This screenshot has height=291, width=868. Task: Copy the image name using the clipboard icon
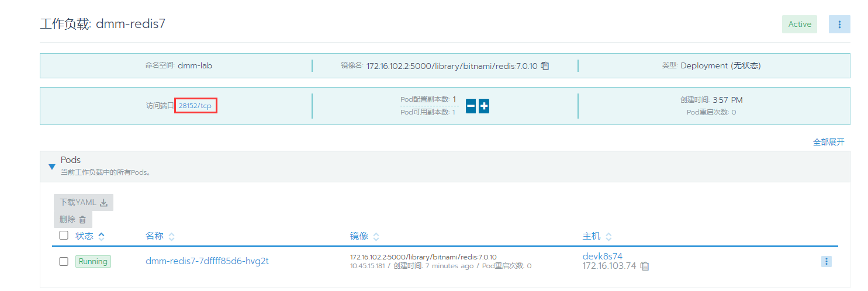(545, 66)
